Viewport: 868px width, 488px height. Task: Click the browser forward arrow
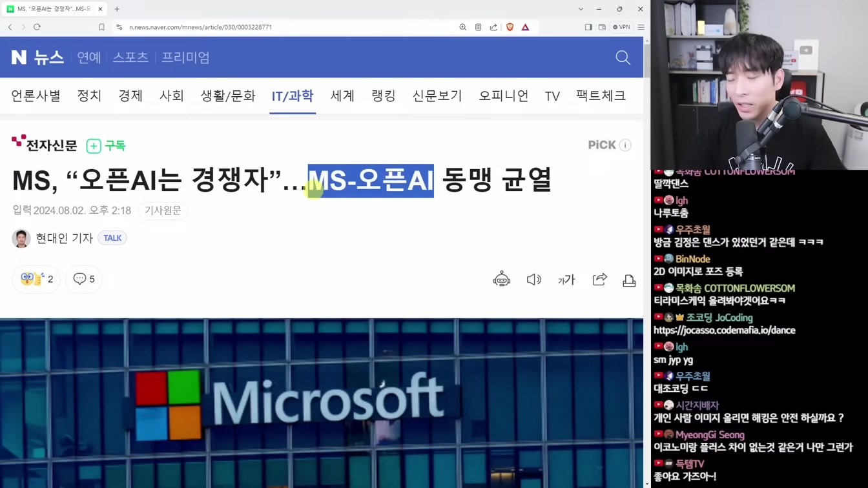pos(23,27)
